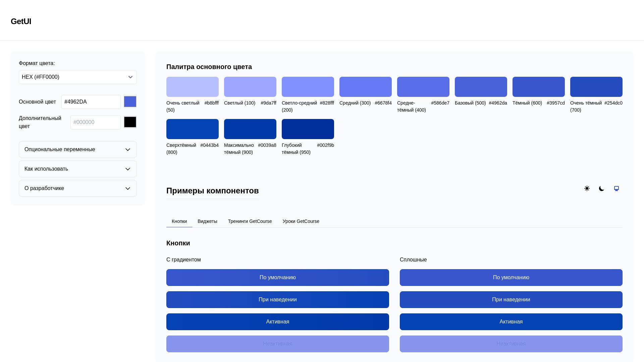Click the Светло-средний (200) swatch
Image resolution: width=644 pixels, height=362 pixels.
(308, 87)
